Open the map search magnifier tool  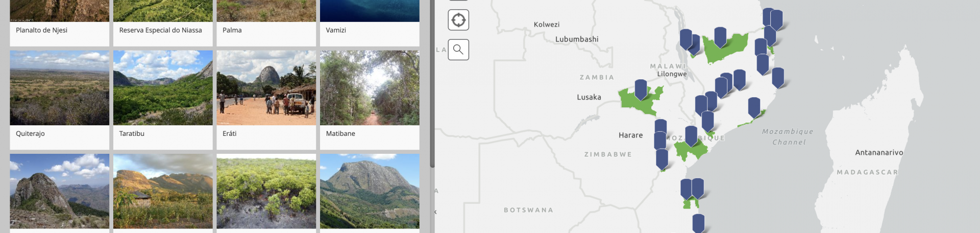[458, 50]
